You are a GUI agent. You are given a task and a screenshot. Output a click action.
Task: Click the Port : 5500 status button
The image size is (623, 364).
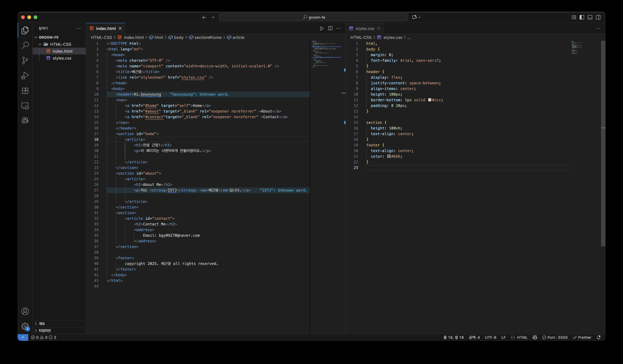555,337
